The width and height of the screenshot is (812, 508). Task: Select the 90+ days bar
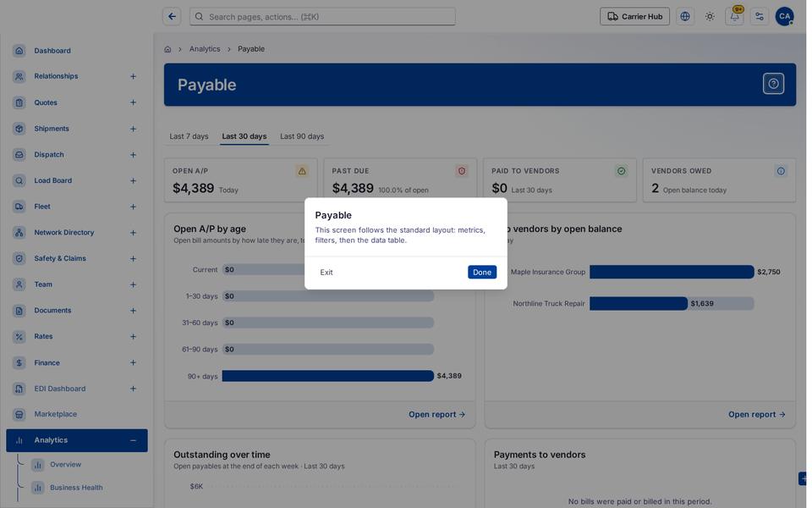pos(328,376)
